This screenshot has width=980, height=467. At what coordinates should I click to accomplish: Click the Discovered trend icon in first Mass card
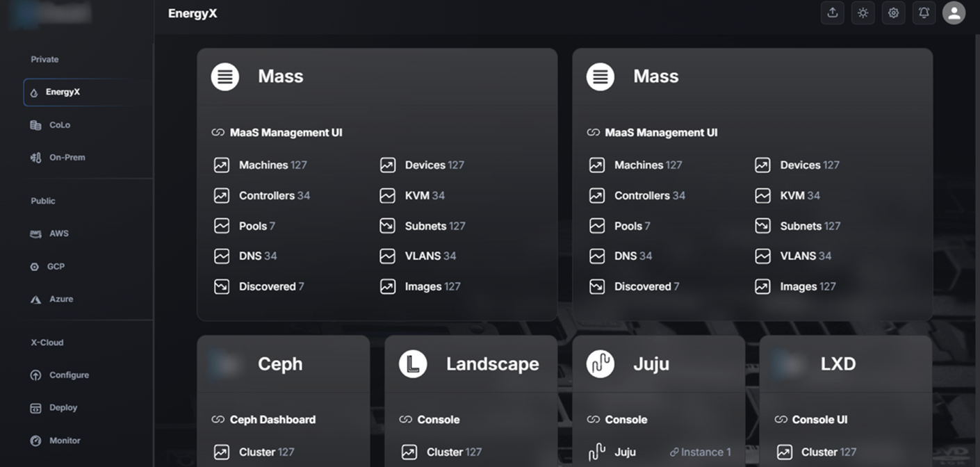pos(222,286)
